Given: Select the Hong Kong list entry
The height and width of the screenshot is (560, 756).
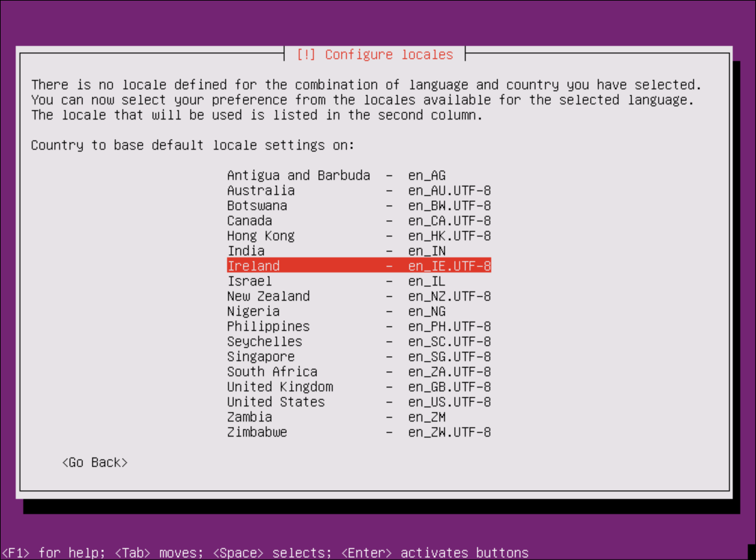Looking at the screenshot, I should [359, 236].
